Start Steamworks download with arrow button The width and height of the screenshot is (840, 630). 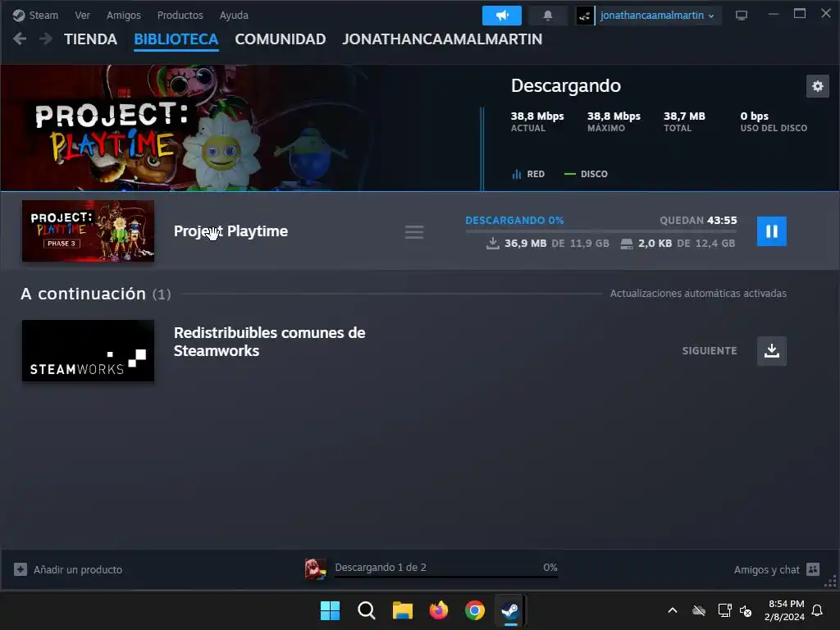tap(771, 351)
